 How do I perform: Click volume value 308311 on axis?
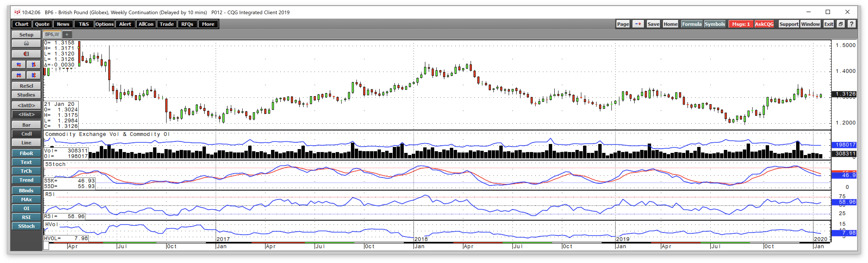844,154
